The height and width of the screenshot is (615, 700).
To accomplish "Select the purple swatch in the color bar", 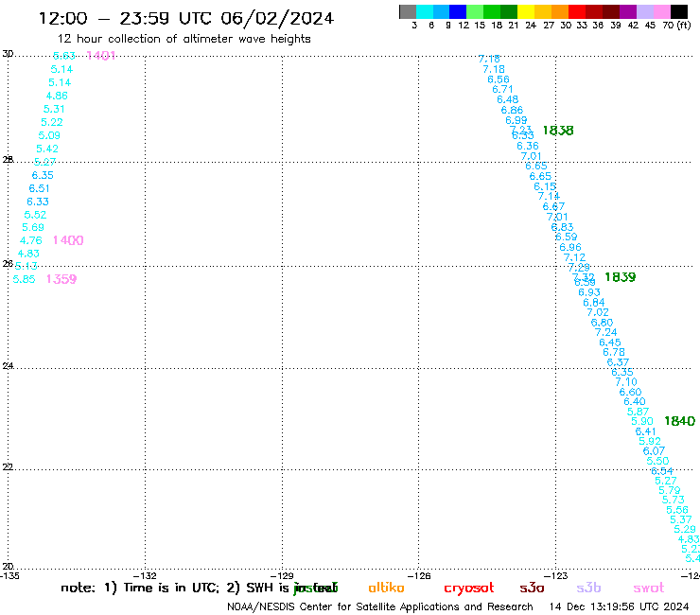I will 628,11.
